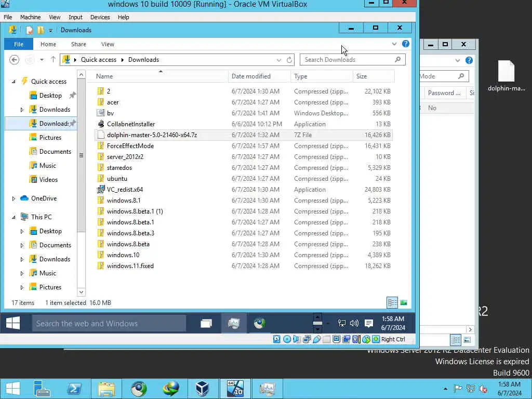The image size is (532, 399).
Task: Open guest Action Center notification icon
Action: 368,323
